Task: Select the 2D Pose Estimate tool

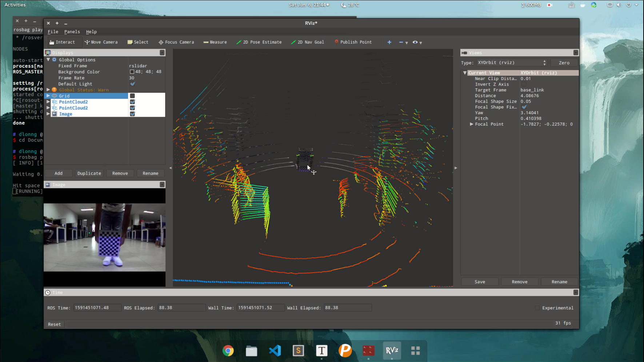Action: (x=259, y=42)
